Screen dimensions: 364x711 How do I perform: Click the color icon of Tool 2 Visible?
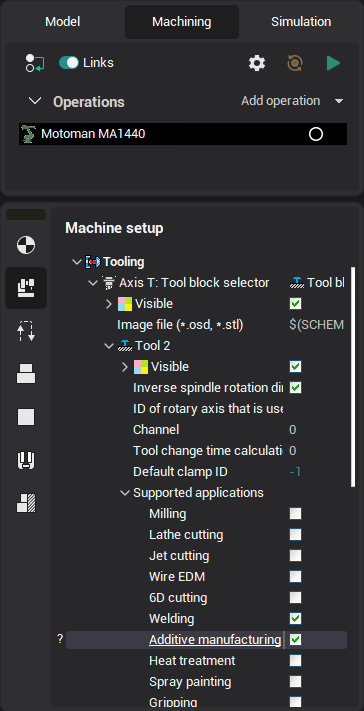[x=141, y=367]
